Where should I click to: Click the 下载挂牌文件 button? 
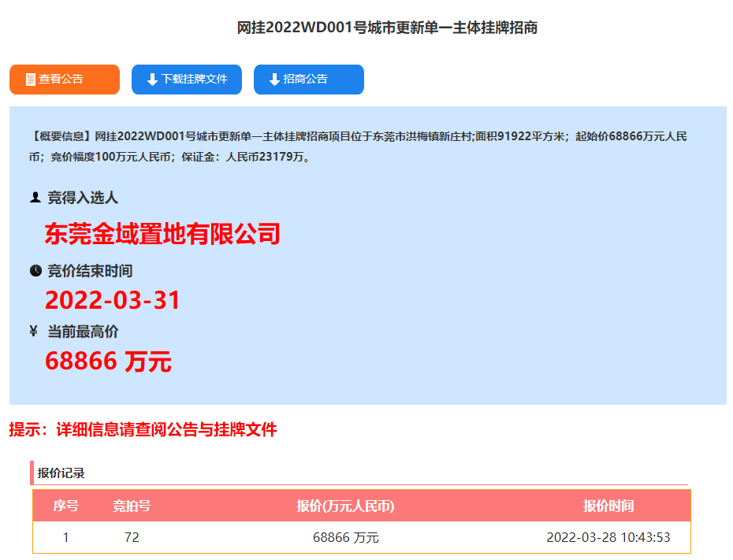click(x=187, y=80)
